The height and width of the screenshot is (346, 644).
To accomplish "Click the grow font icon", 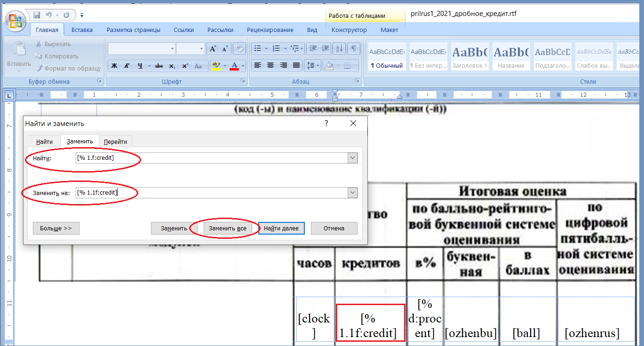I will [x=213, y=48].
